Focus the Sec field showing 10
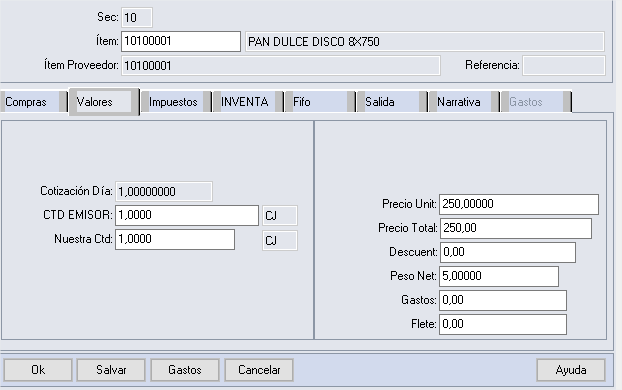This screenshot has width=622, height=390. click(x=137, y=17)
